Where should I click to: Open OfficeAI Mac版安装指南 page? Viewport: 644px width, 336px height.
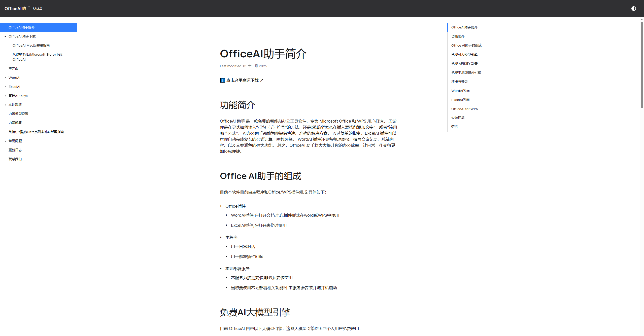pos(31,46)
